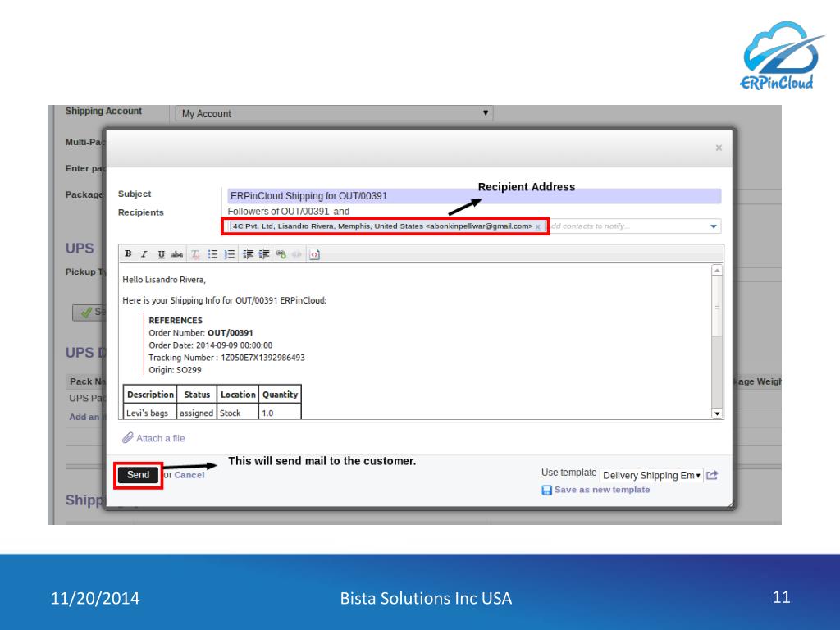Image resolution: width=840 pixels, height=630 pixels.
Task: Remove the 4C Pvt. Ltd recipient tag
Action: (x=538, y=226)
